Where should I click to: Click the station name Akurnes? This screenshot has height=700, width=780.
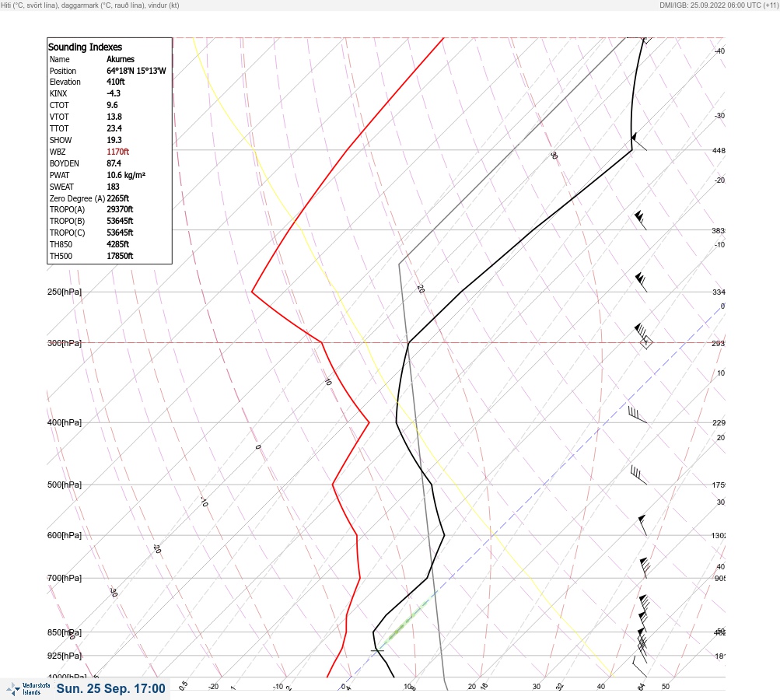click(x=121, y=59)
